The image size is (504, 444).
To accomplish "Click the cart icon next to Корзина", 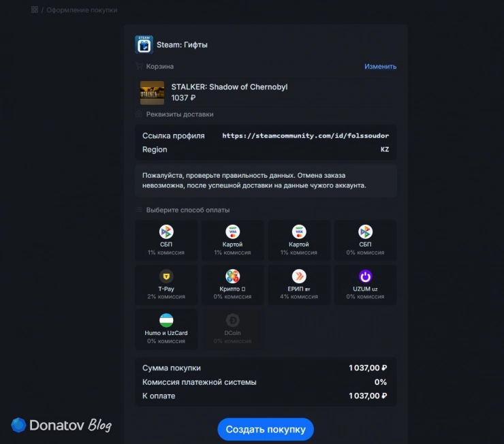I will point(139,66).
